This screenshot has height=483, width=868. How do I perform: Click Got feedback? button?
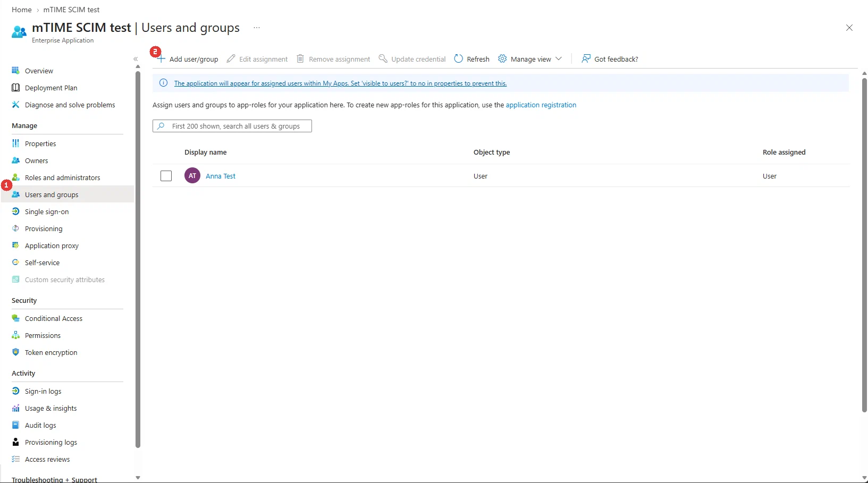(610, 59)
